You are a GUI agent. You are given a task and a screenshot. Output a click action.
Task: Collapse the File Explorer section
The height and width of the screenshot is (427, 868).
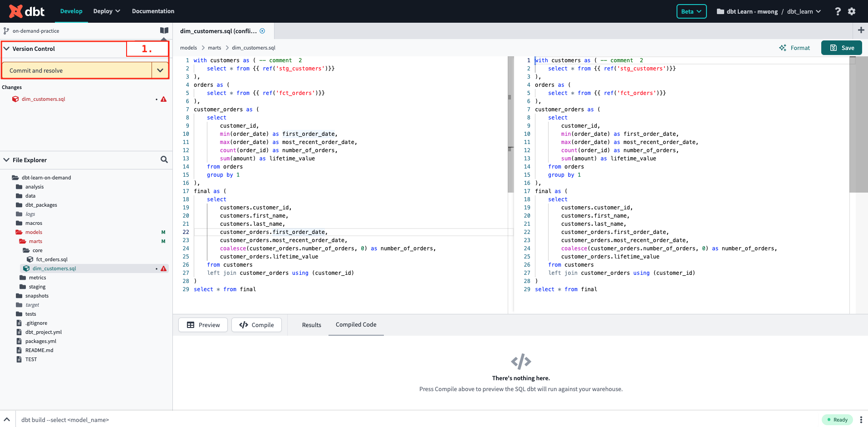pos(7,160)
